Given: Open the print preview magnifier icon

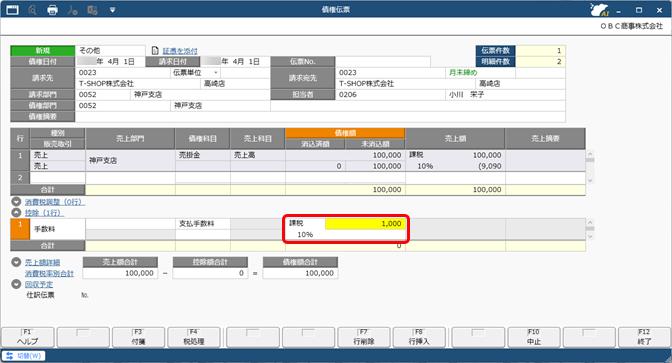Looking at the screenshot, I should (x=32, y=9).
